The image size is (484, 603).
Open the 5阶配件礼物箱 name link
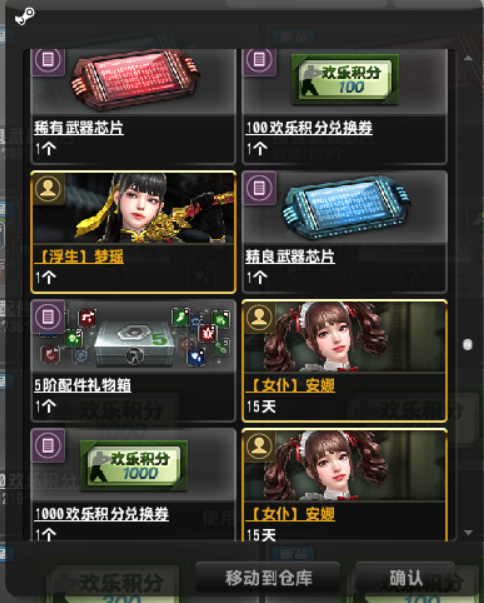click(x=83, y=385)
